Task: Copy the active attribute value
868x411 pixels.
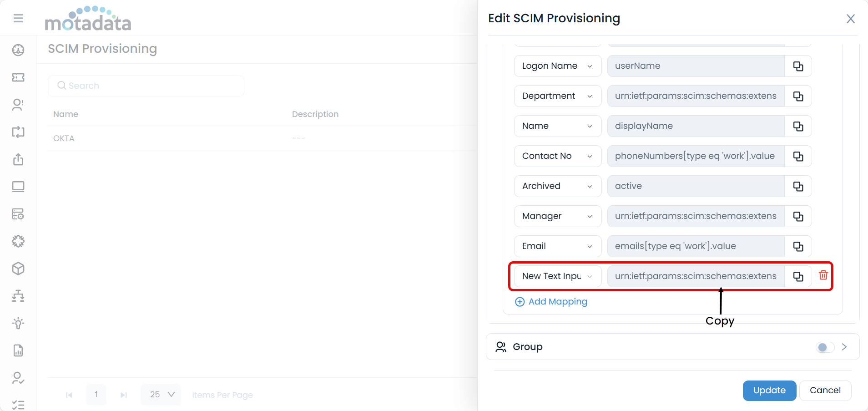Action: coord(798,186)
